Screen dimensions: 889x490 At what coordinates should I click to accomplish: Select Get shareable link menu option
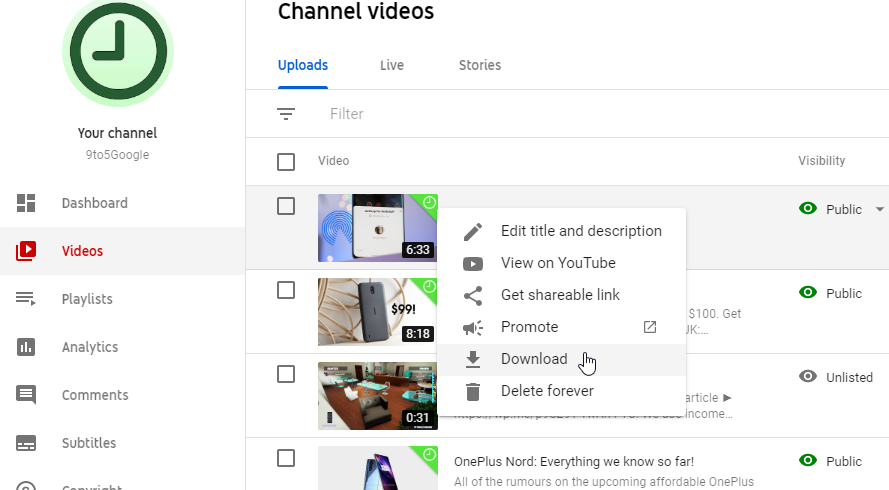(560, 295)
